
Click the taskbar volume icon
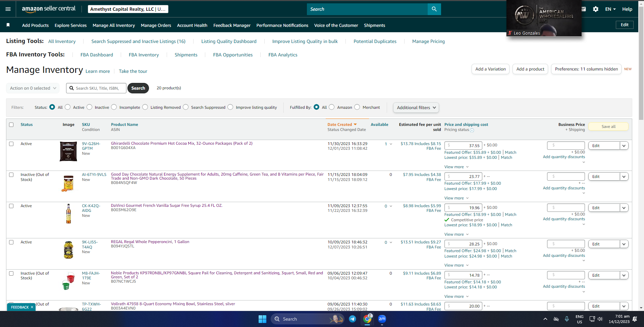tap(600, 319)
